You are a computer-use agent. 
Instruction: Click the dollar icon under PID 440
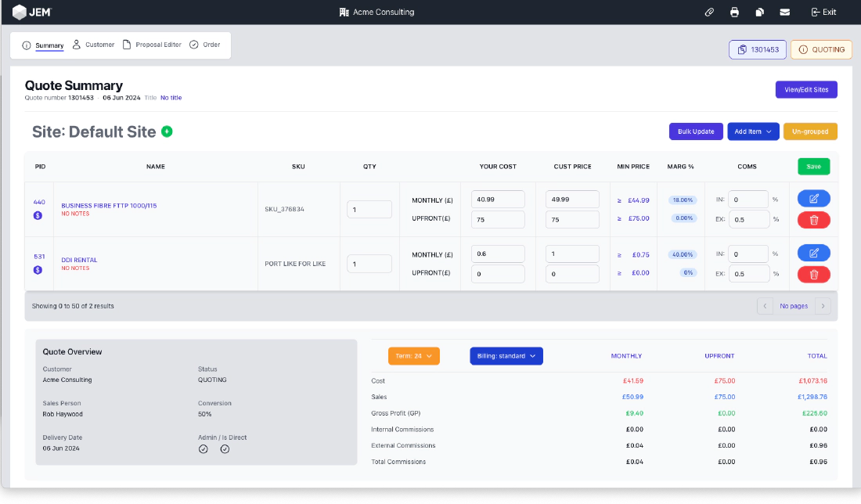tap(38, 215)
